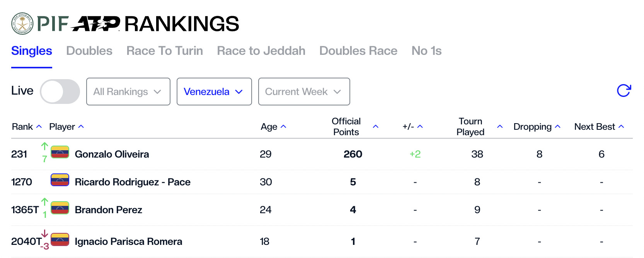Expand the Current Week dropdown

[x=304, y=92]
